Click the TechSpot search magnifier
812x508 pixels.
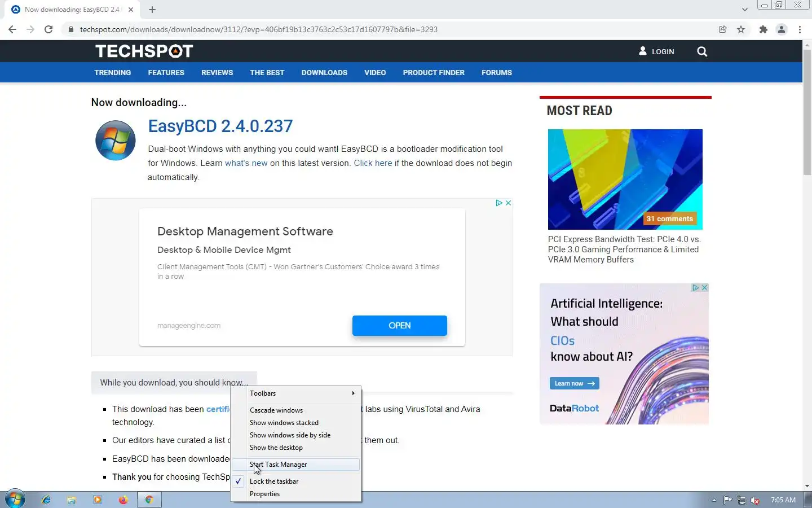click(x=702, y=51)
